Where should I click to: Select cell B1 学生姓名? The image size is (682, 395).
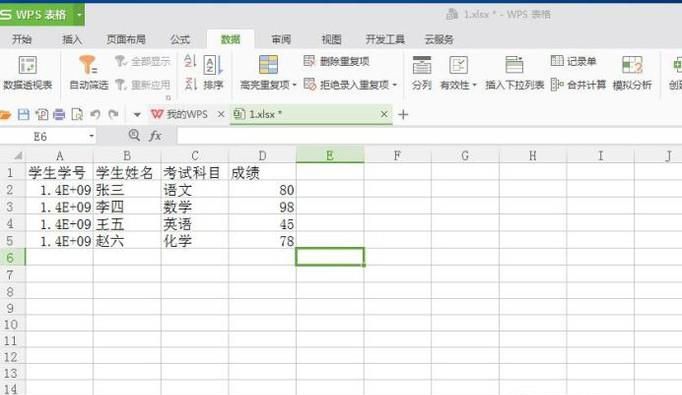point(127,173)
